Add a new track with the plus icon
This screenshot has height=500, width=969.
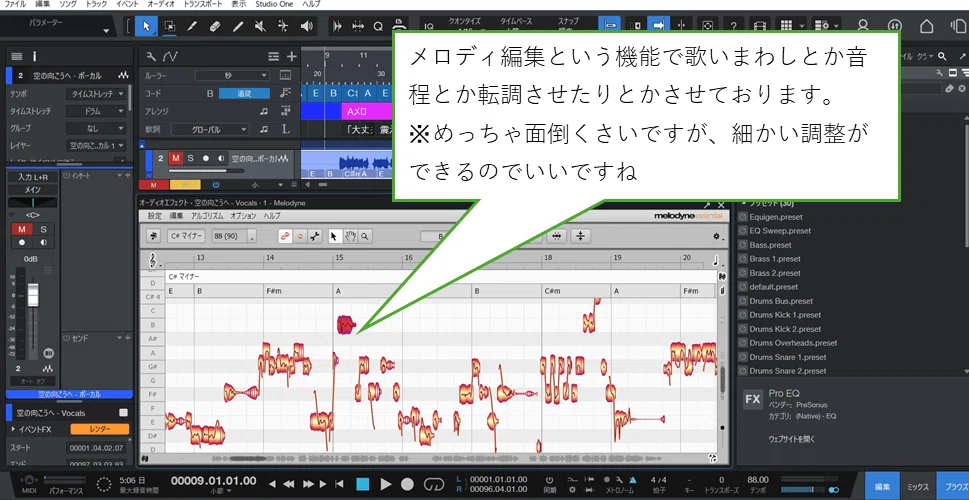point(291,57)
